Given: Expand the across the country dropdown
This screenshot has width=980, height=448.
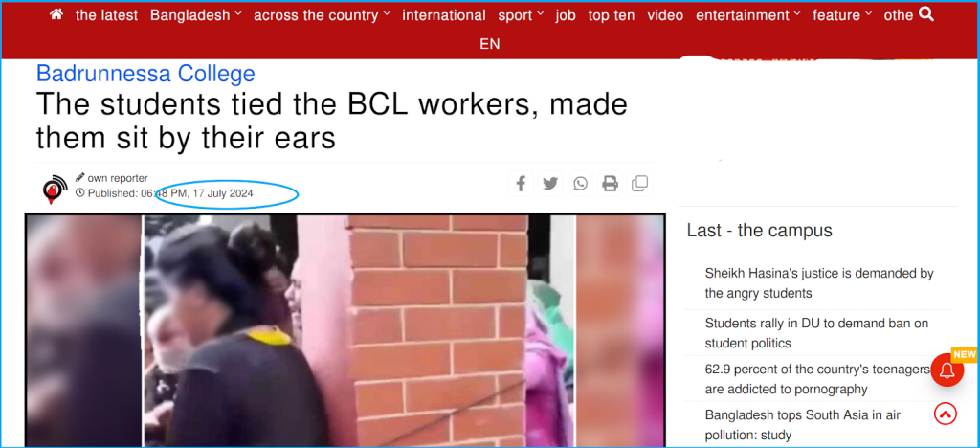Looking at the screenshot, I should click(x=322, y=15).
